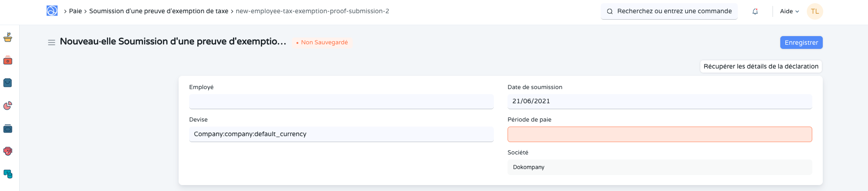Open the pie chart sidebar module
The width and height of the screenshot is (868, 191).
point(8,106)
